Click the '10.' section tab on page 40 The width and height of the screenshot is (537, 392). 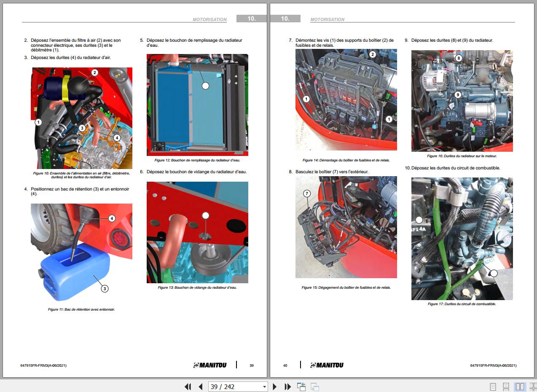click(x=285, y=19)
